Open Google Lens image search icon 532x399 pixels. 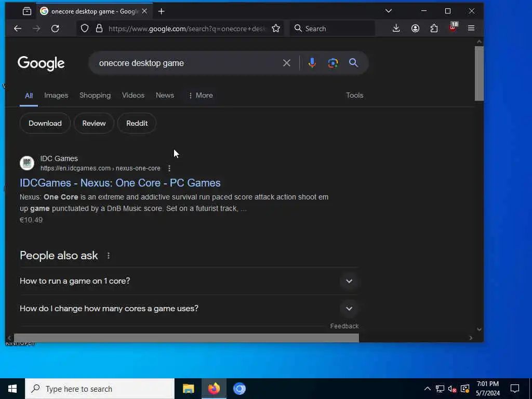pyautogui.click(x=333, y=63)
